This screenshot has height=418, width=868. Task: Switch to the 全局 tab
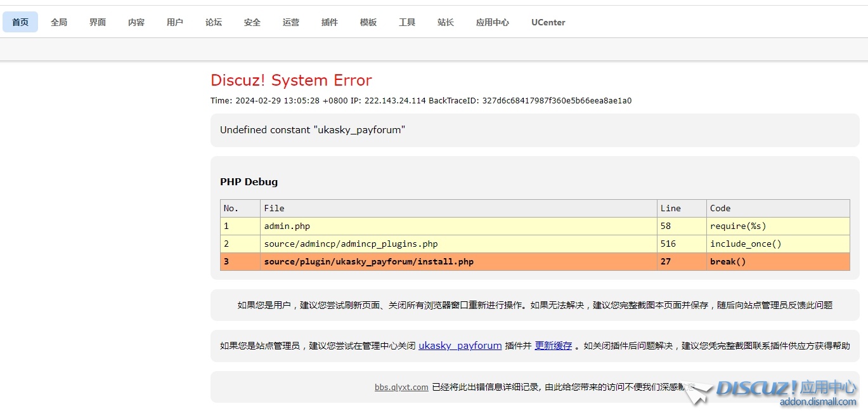pyautogui.click(x=59, y=22)
